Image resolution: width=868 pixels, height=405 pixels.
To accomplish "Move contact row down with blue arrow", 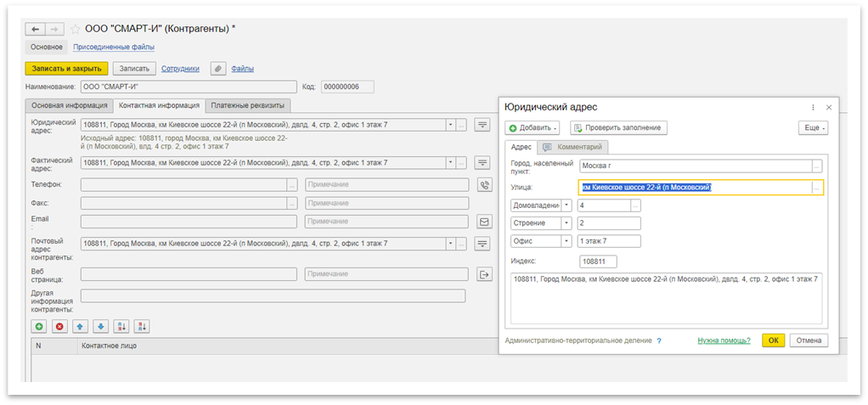I will point(100,326).
